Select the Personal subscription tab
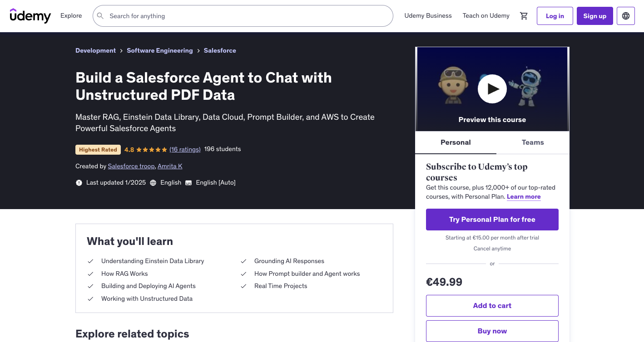 tap(456, 142)
